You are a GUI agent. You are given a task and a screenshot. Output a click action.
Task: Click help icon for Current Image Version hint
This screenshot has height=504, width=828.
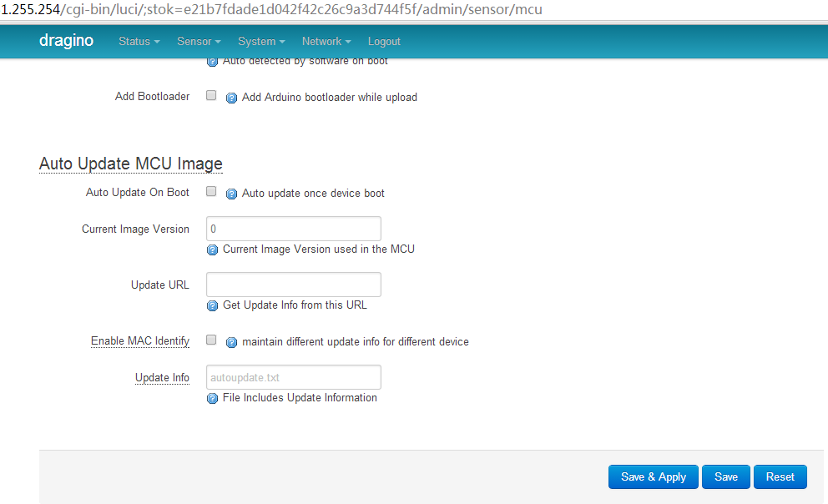pos(212,249)
